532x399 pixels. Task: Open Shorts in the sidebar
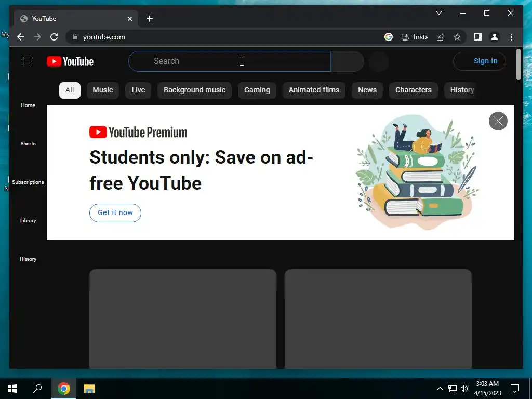(28, 144)
